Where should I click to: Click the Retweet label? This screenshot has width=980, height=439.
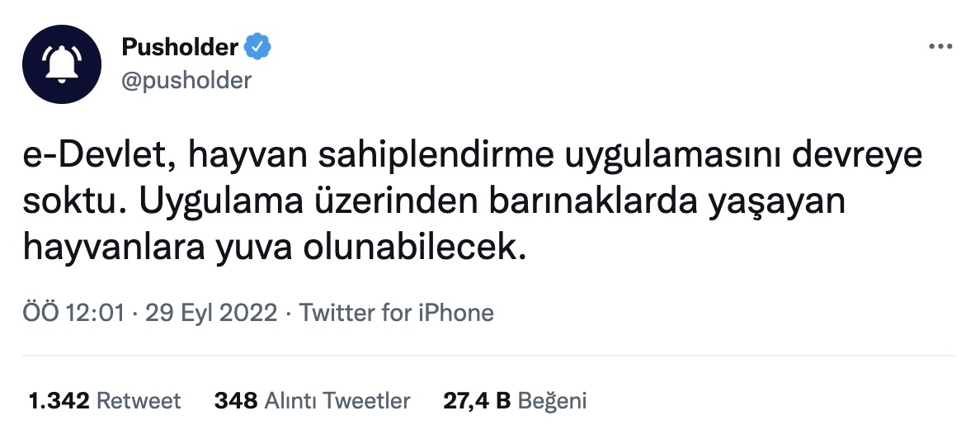click(139, 401)
